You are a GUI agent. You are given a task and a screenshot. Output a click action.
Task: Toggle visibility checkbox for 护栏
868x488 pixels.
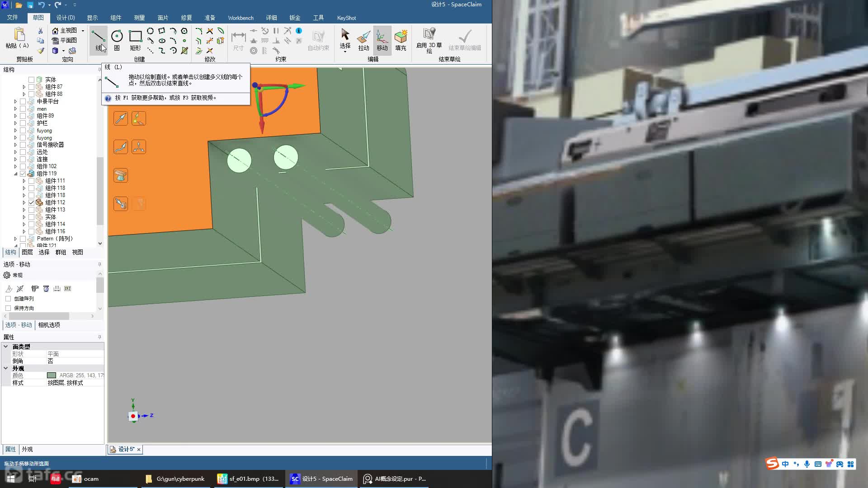[x=23, y=123]
